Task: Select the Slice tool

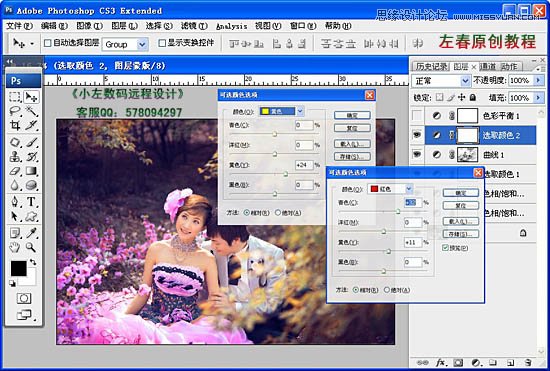Action: [31, 125]
